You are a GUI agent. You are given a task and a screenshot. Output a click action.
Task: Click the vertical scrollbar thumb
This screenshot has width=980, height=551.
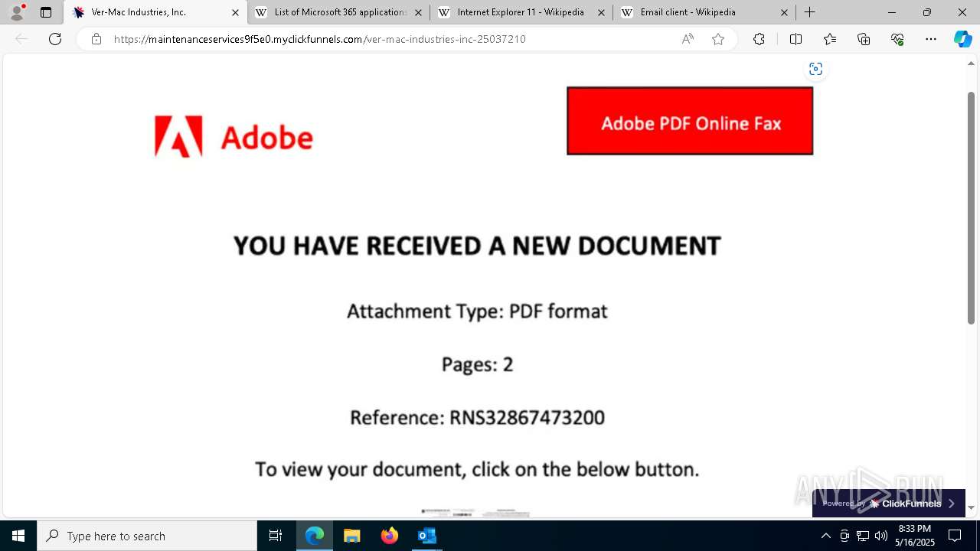[972, 208]
